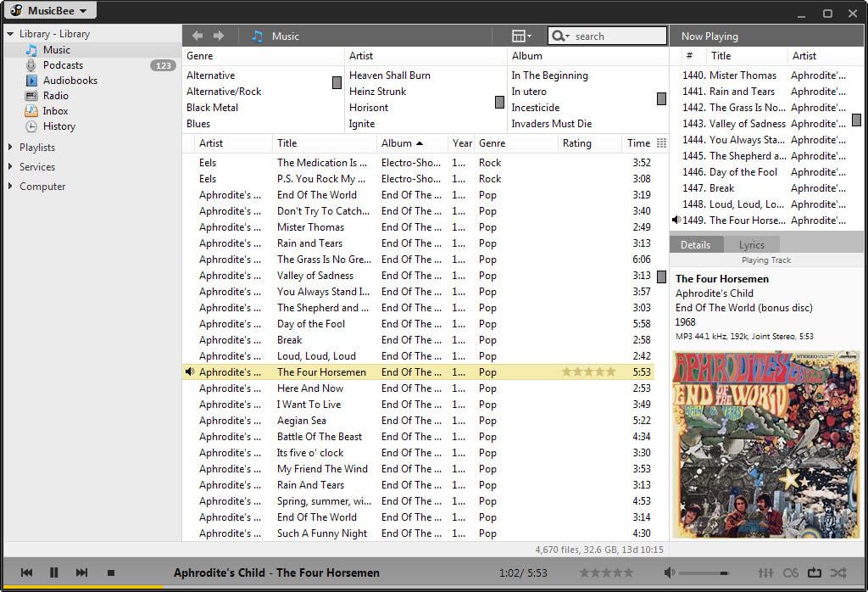This screenshot has width=868, height=592.
Task: Mute sound using the speaker icon
Action: 669,572
